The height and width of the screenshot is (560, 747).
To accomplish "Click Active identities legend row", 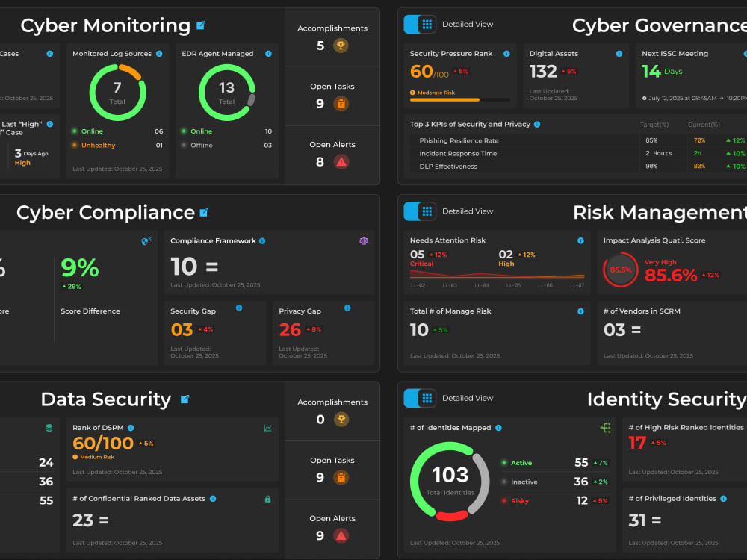I will [554, 463].
